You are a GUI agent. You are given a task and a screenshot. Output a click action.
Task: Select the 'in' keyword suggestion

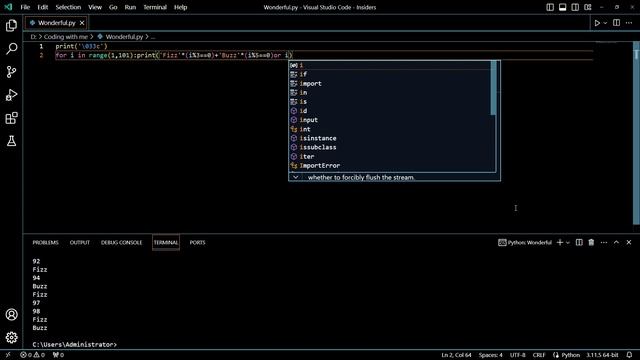click(x=390, y=93)
